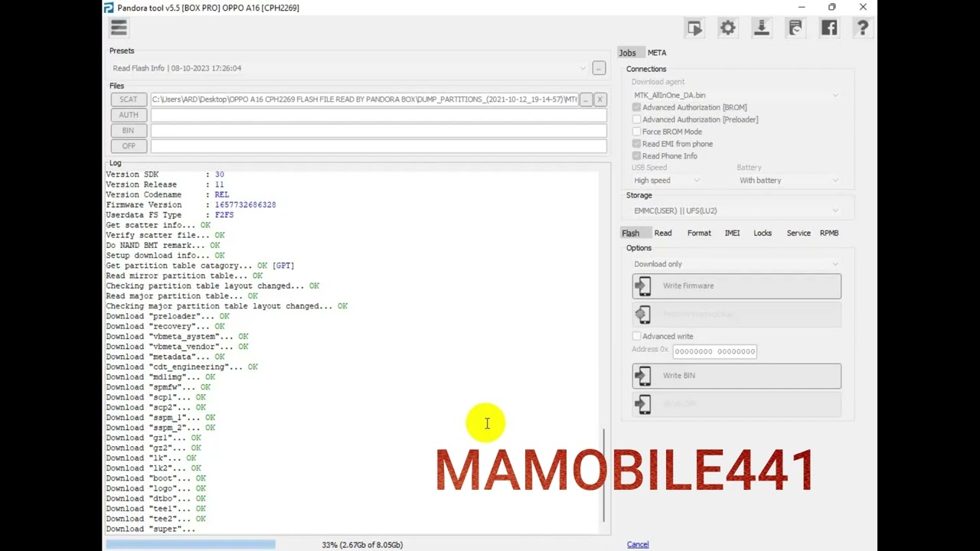Click the download tray toolbar icon
Screen dimensions: 980x551
[x=761, y=28]
